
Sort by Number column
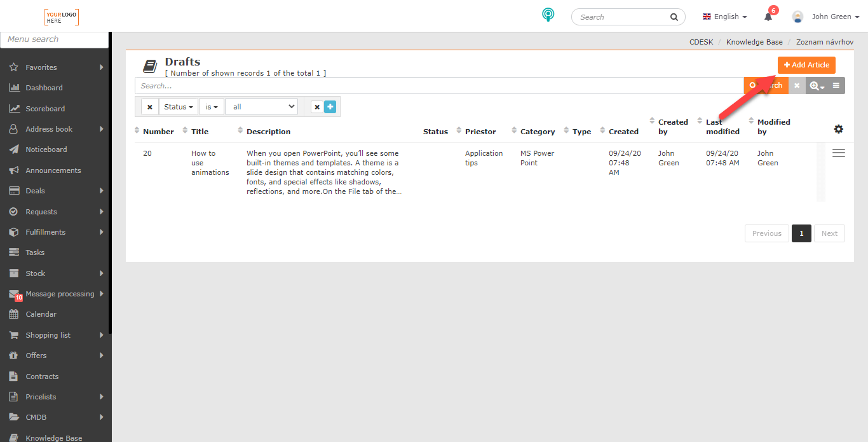pos(154,132)
